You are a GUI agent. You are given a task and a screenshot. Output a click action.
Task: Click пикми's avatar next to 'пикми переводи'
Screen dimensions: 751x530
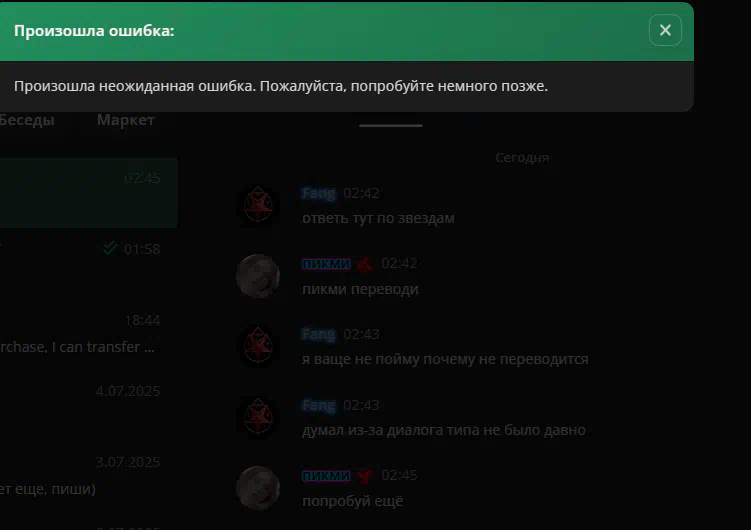[258, 276]
